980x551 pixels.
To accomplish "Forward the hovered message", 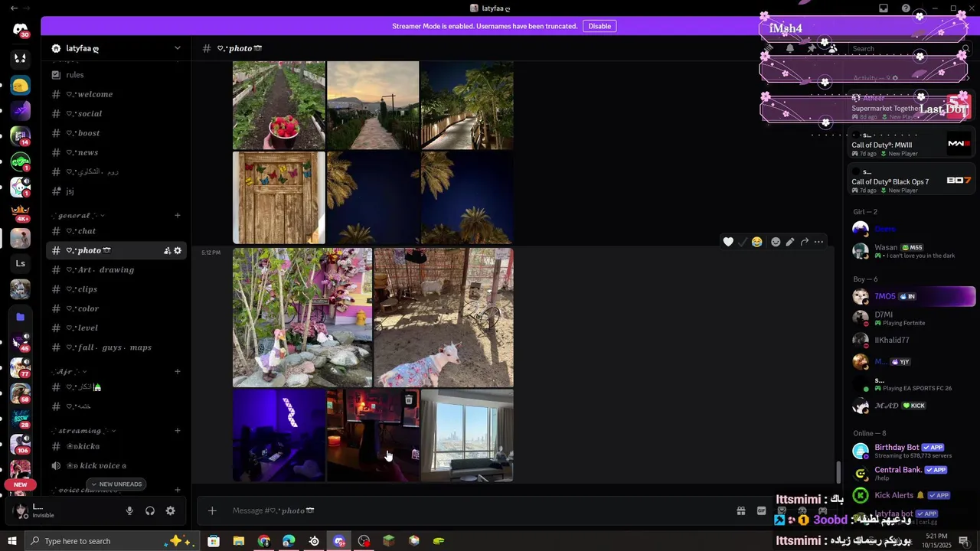I will (x=805, y=242).
